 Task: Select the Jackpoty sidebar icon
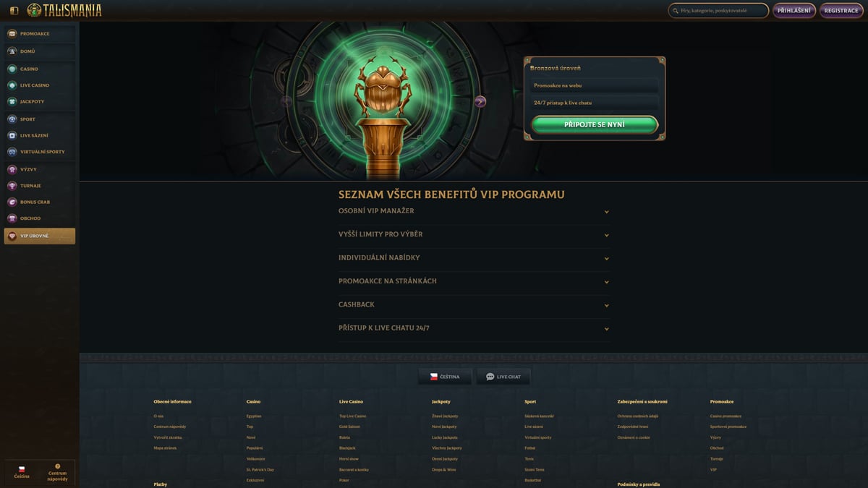pos(12,102)
